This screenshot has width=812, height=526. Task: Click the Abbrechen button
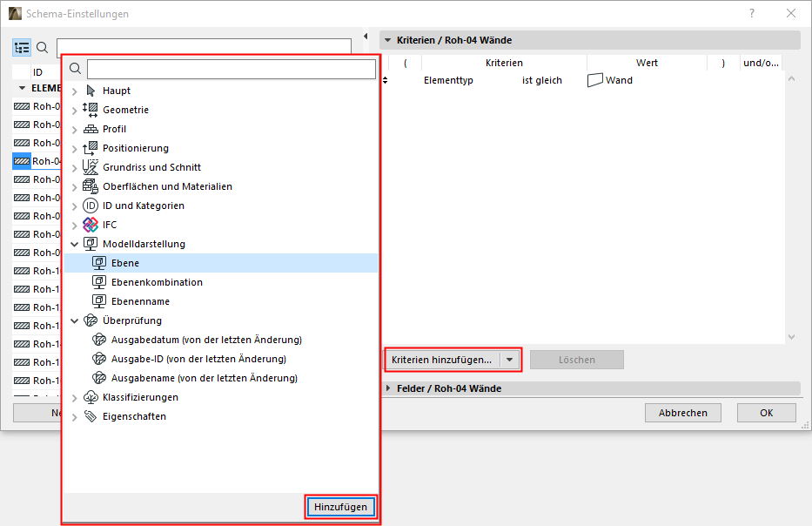click(x=682, y=413)
